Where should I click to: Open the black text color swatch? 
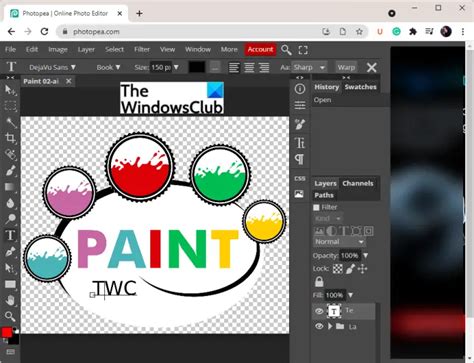197,67
